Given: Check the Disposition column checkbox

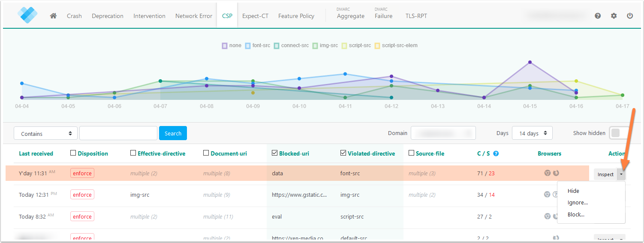Looking at the screenshot, I should tap(73, 153).
